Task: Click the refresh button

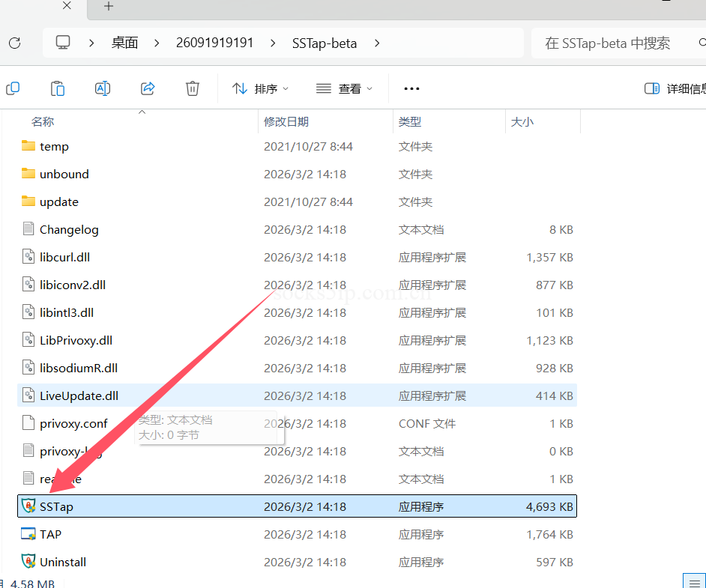Action: coord(15,43)
